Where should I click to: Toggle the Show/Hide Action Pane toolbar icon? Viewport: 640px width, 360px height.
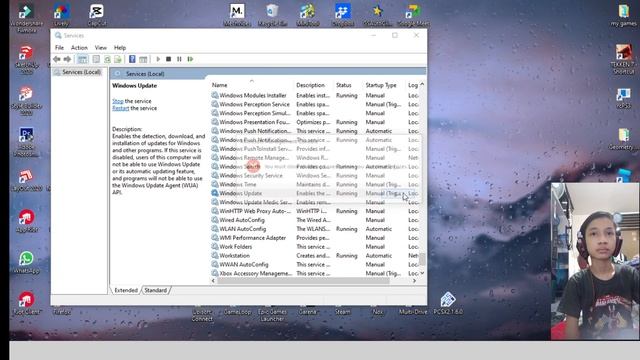[x=143, y=59]
